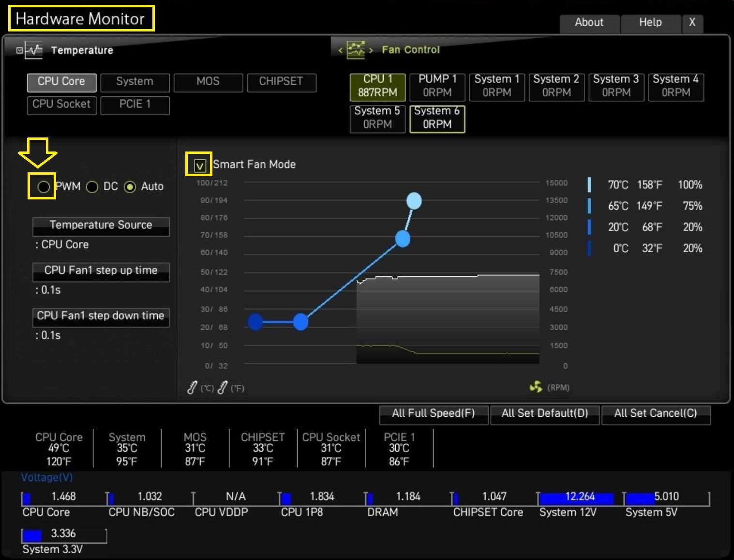Select the CPU Core temperature button
Screen dimensions: 734x560
[61, 82]
